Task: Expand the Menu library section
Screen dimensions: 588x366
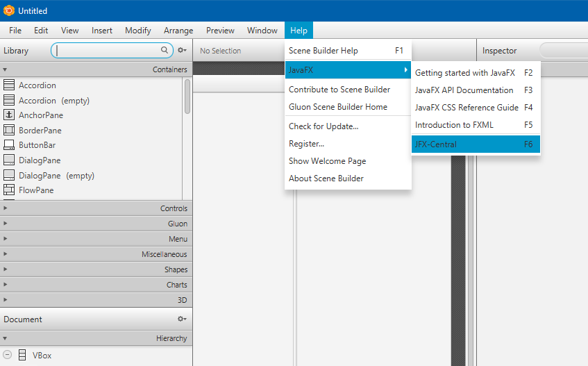Action: click(6, 238)
